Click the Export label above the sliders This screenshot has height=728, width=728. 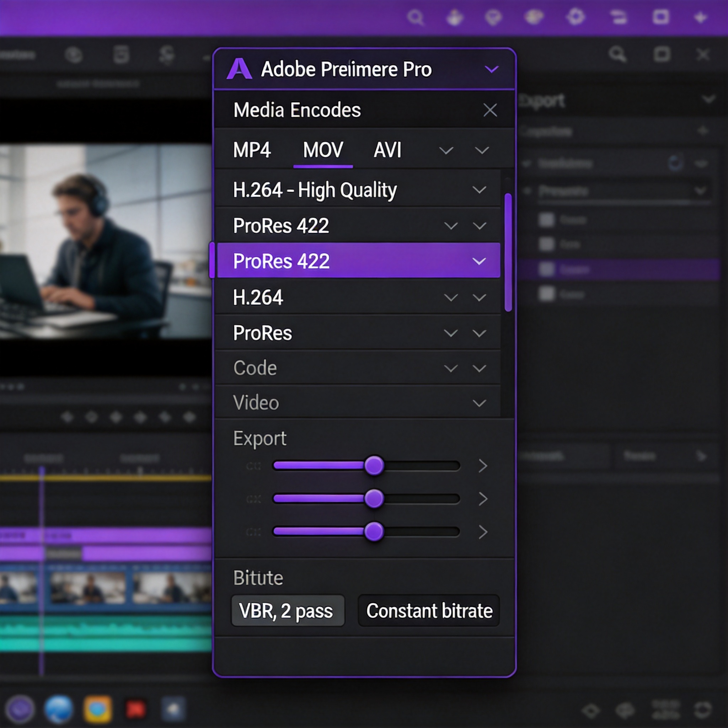pos(259,439)
